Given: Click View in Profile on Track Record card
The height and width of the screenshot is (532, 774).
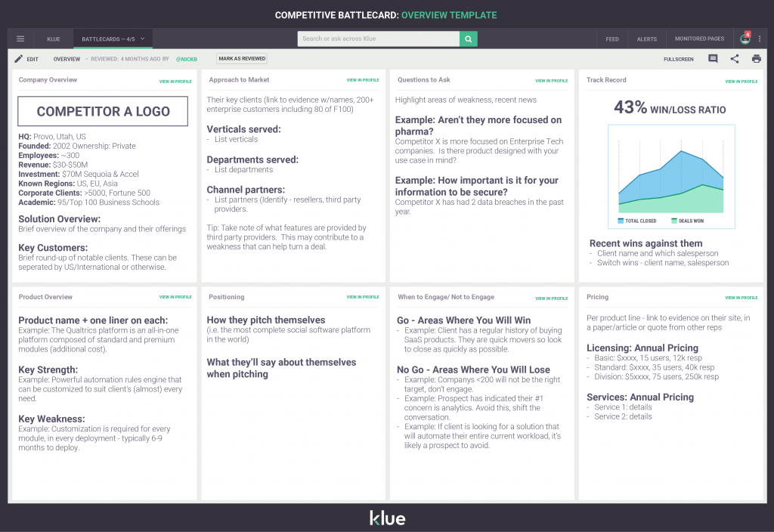Looking at the screenshot, I should [741, 82].
